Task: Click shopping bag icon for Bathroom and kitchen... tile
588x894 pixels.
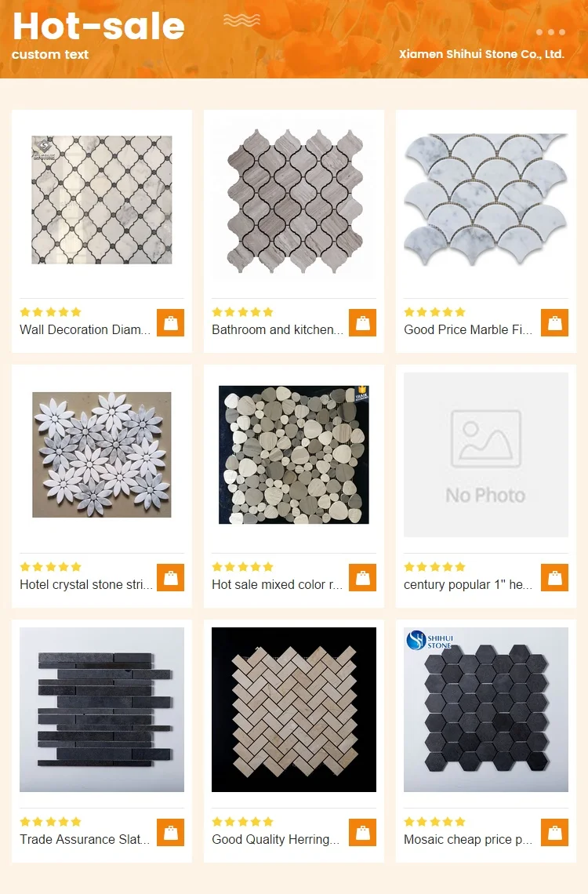Action: point(362,323)
